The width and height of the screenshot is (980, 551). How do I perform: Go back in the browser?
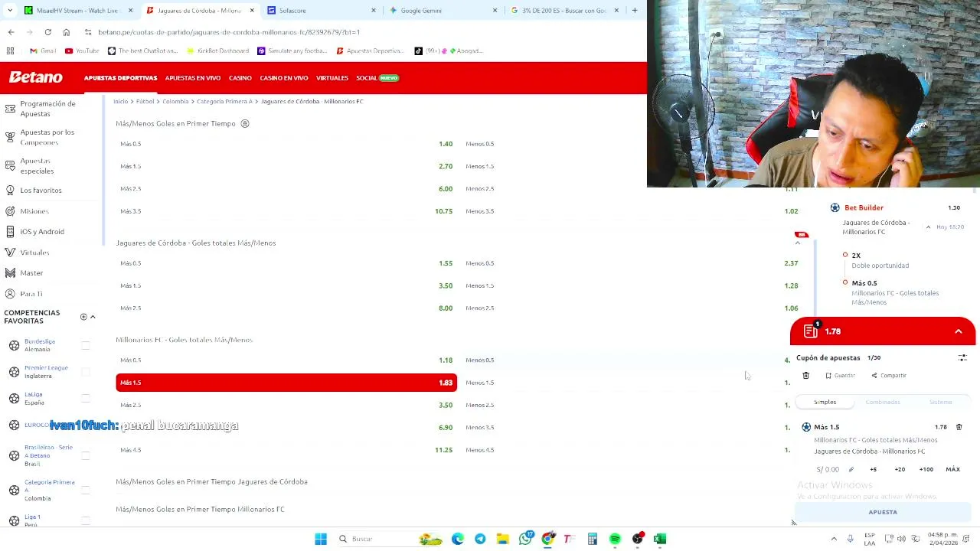tap(11, 32)
